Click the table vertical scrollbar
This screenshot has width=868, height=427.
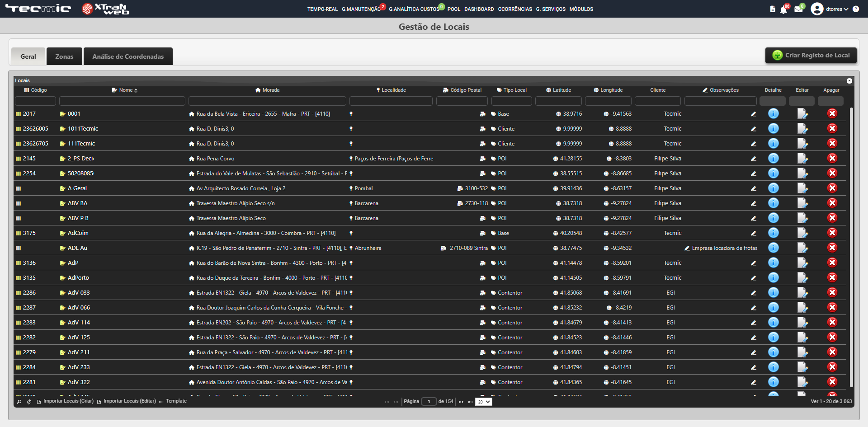851,247
